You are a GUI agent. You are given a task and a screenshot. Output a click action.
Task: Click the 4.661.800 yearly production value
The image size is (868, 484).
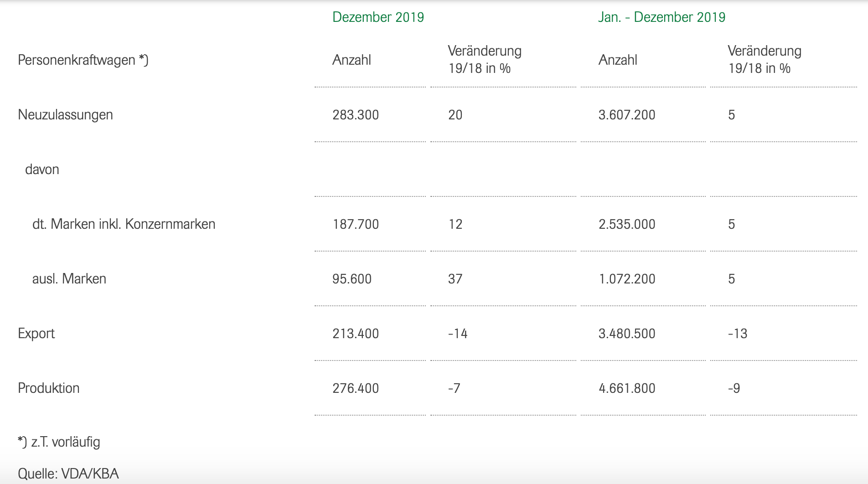pyautogui.click(x=627, y=388)
